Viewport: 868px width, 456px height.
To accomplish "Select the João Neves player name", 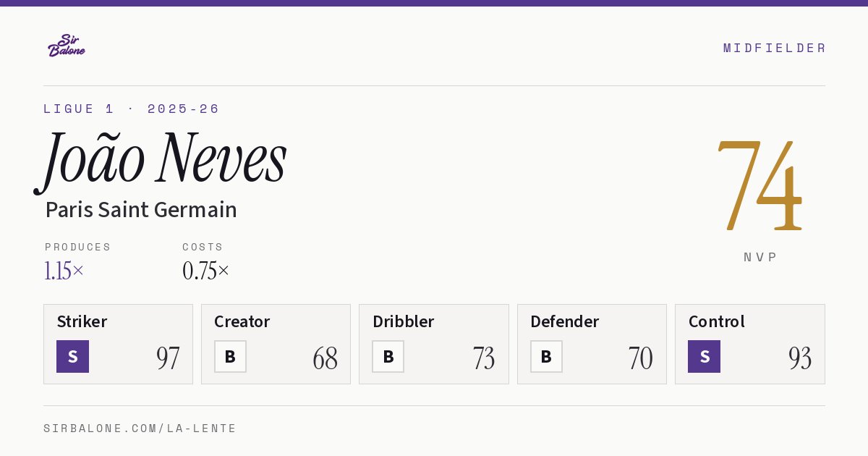I will [x=161, y=160].
